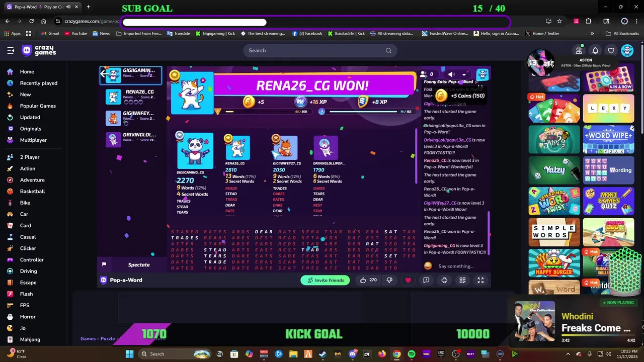The image size is (644, 362).
Task: Click the back arrow in player list
Action: [x=105, y=74]
